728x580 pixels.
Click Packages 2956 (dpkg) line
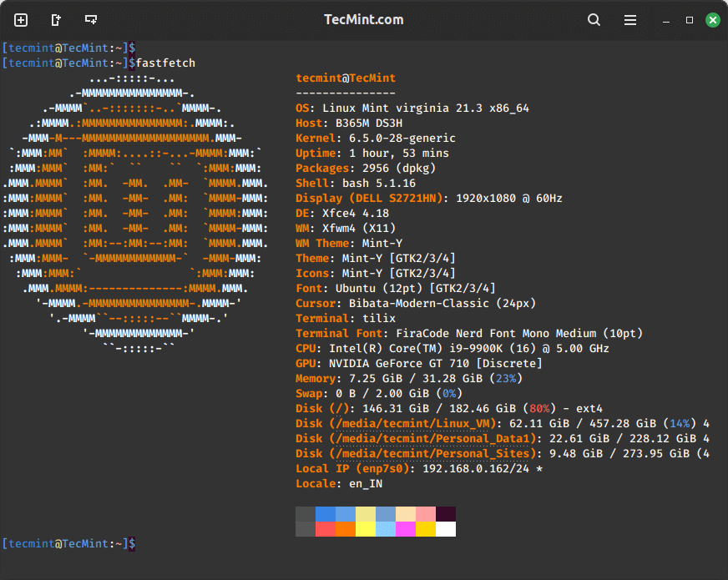[366, 169]
